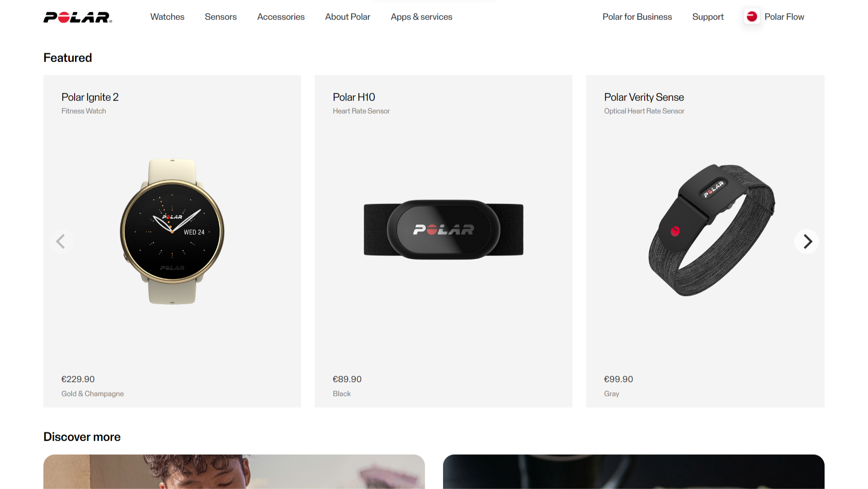Open Polar H10 product title
Screen dimensions: 868x489
click(354, 97)
